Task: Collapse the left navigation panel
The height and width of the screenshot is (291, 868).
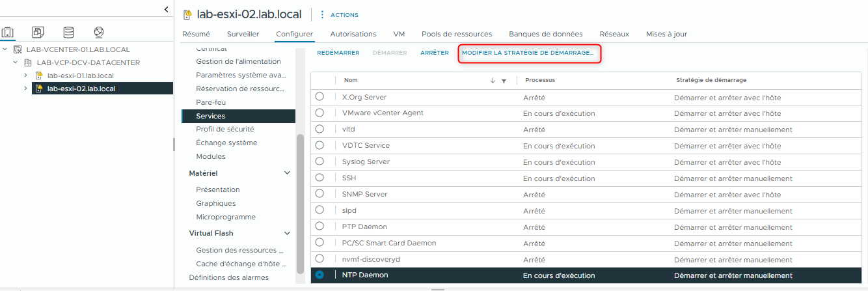Action: [x=166, y=9]
